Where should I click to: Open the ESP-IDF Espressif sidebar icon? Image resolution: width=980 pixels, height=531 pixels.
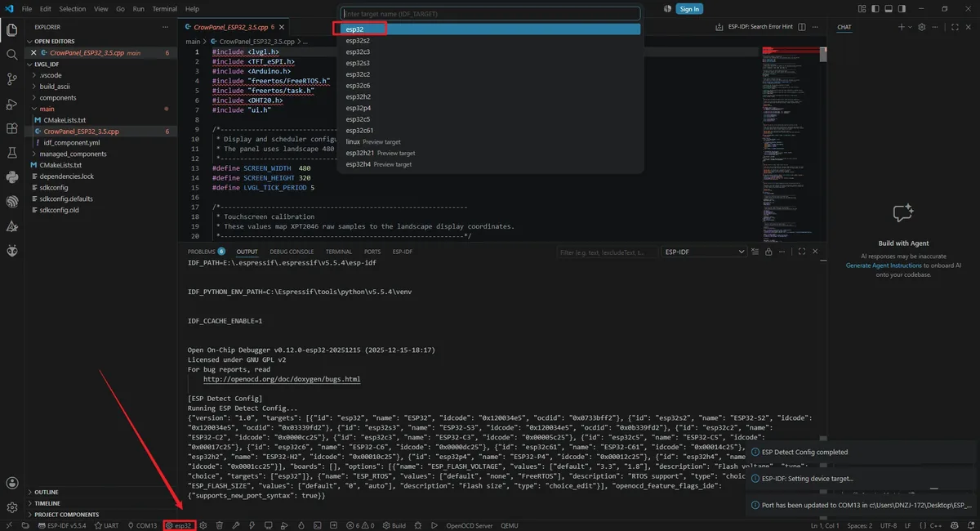pyautogui.click(x=12, y=202)
